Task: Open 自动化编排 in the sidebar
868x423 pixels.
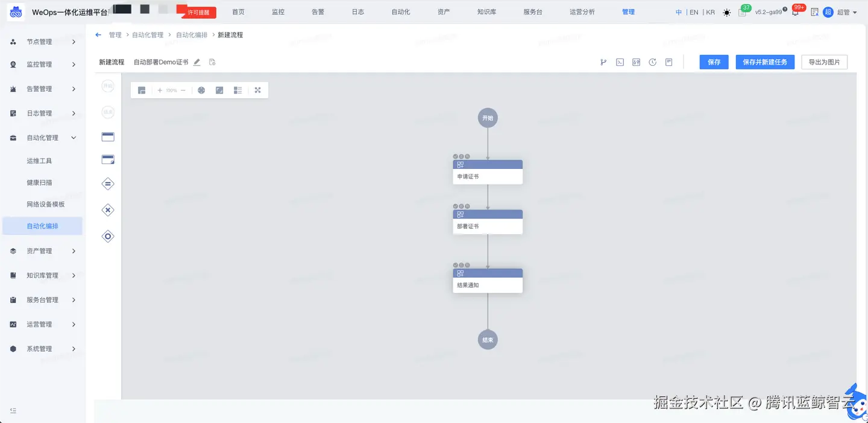Action: [x=42, y=226]
